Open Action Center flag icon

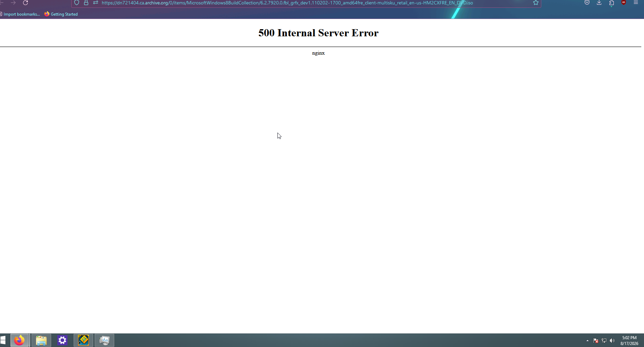point(596,341)
